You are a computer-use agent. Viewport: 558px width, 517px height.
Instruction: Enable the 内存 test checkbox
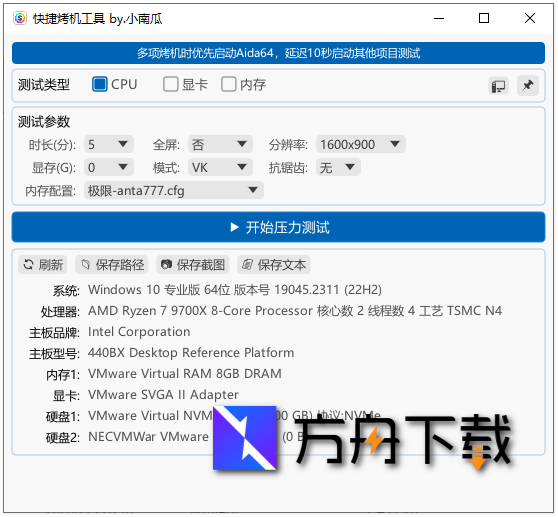click(228, 85)
